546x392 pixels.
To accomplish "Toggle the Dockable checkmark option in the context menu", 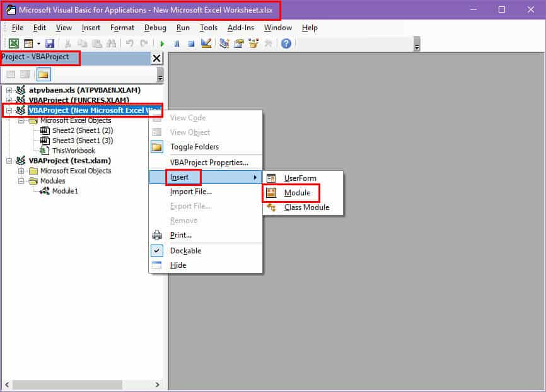I will tap(185, 251).
